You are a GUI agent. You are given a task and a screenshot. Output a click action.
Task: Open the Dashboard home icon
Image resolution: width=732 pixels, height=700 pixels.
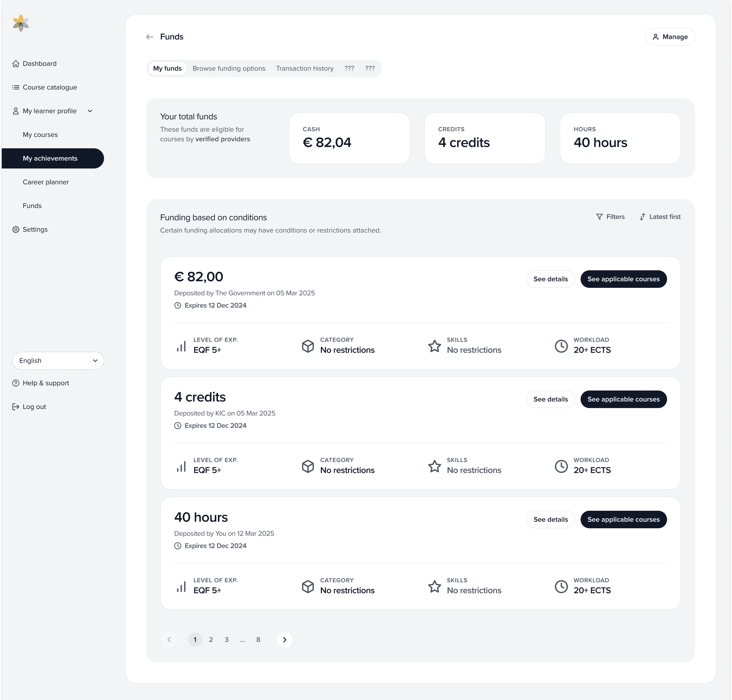point(16,63)
